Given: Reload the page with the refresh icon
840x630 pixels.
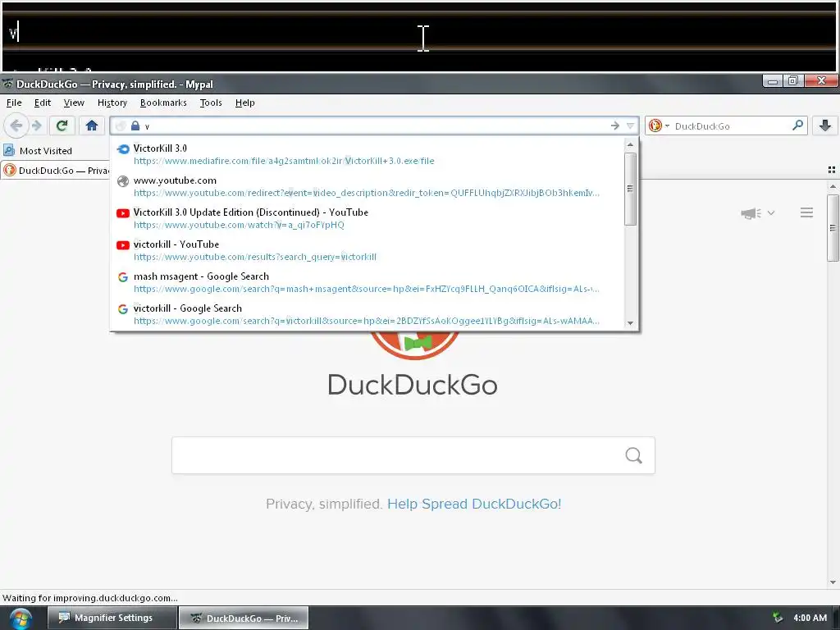Looking at the screenshot, I should [x=62, y=126].
